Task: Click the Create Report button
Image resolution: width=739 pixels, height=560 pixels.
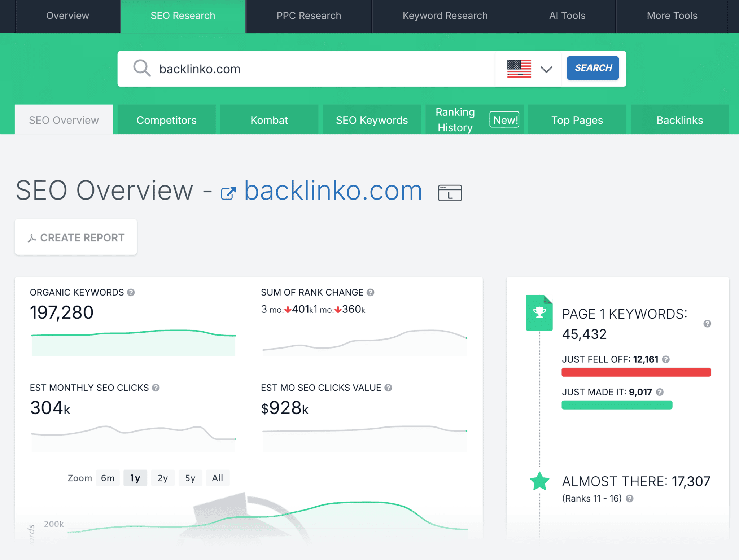Action: tap(76, 237)
